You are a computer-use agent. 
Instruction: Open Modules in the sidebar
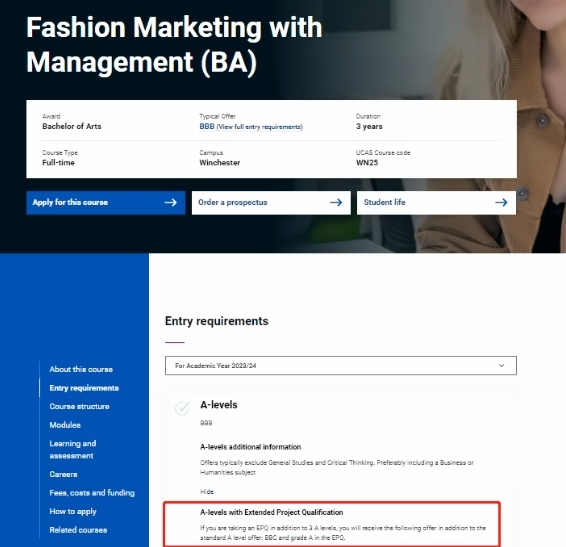(x=65, y=425)
